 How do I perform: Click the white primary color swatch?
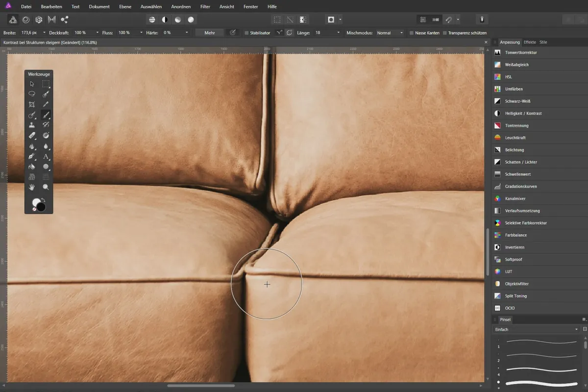point(36,202)
